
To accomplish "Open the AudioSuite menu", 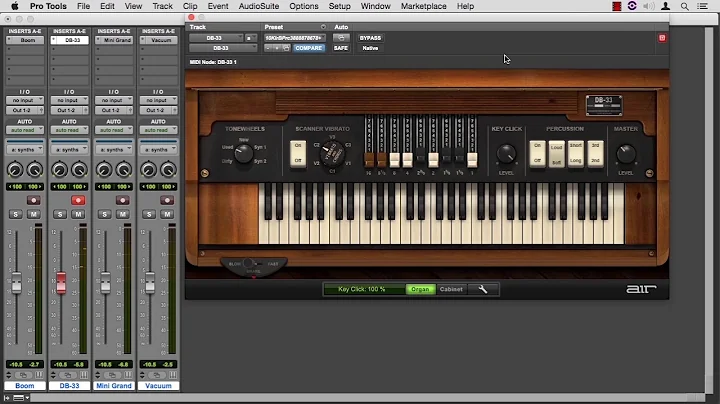I will tap(259, 6).
